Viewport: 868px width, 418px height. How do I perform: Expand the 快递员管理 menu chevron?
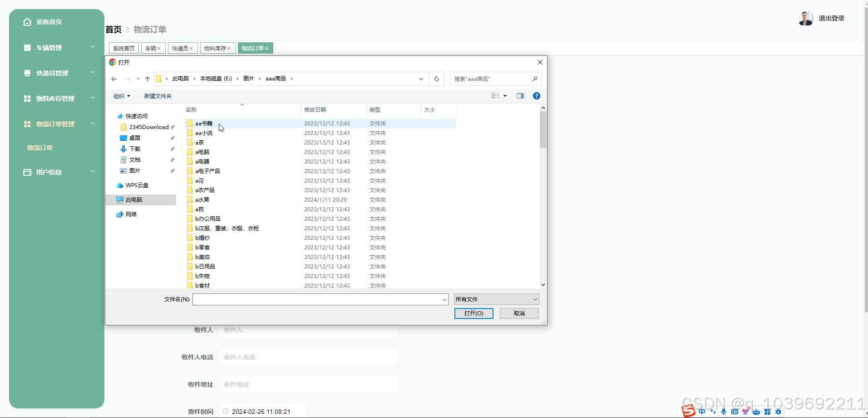93,72
